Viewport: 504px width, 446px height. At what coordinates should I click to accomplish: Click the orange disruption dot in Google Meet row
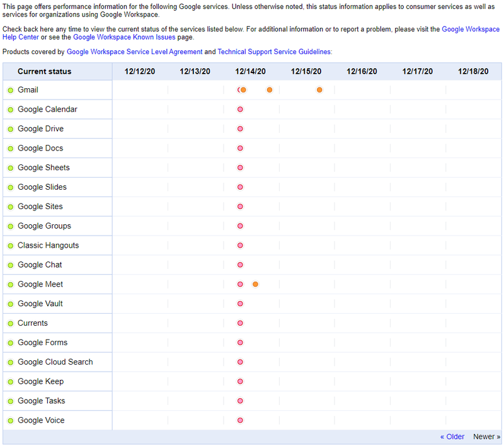pyautogui.click(x=255, y=284)
